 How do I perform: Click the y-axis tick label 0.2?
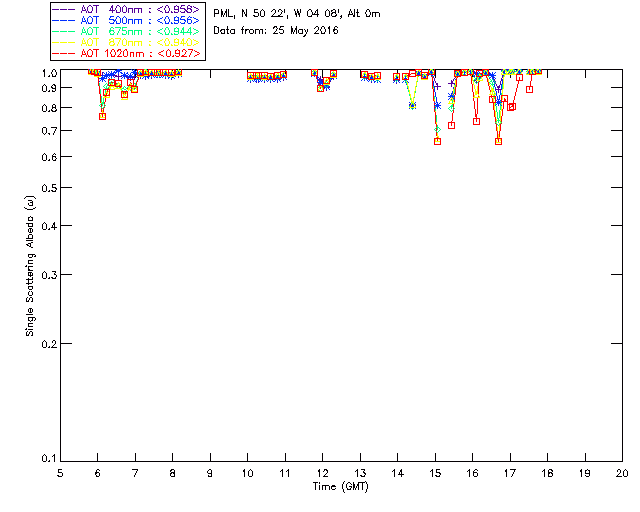[x=49, y=344]
